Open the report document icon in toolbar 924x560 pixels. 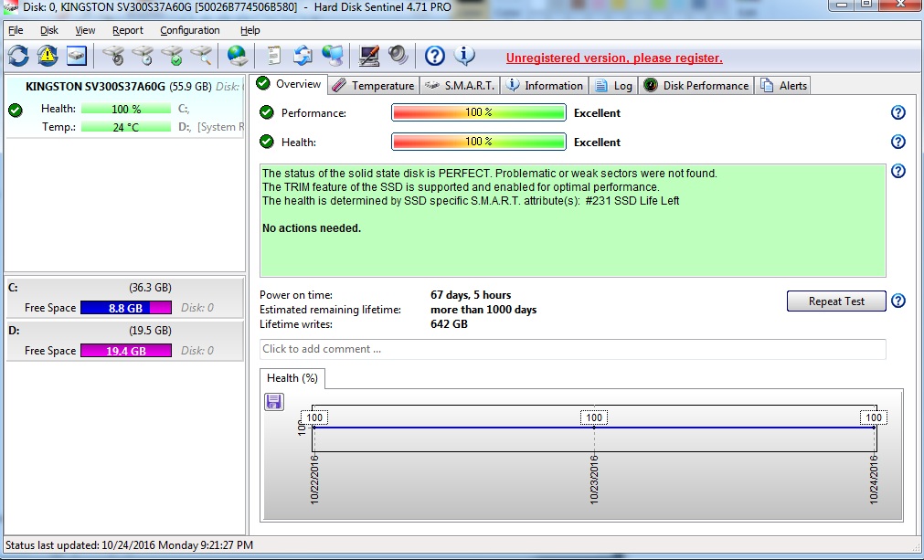[273, 56]
